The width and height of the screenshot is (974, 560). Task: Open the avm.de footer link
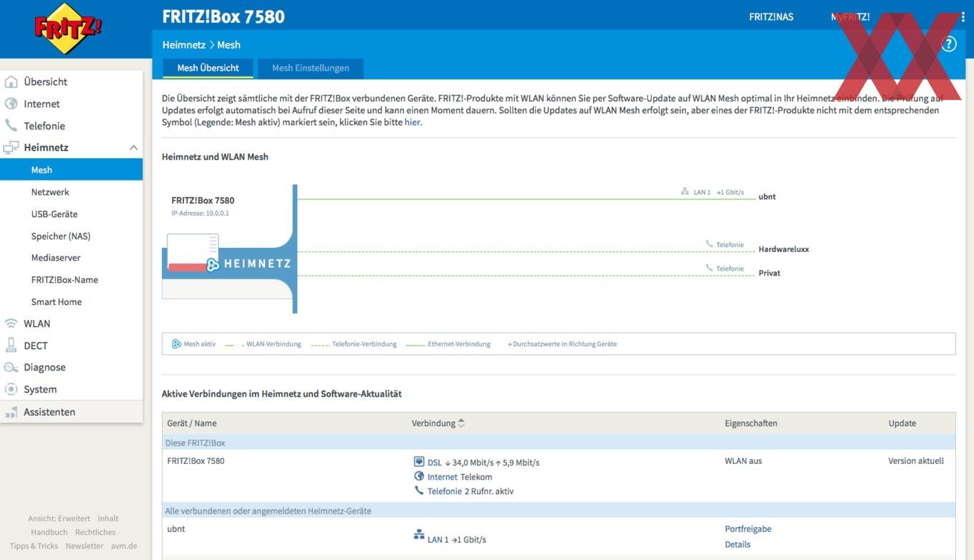coord(124,546)
